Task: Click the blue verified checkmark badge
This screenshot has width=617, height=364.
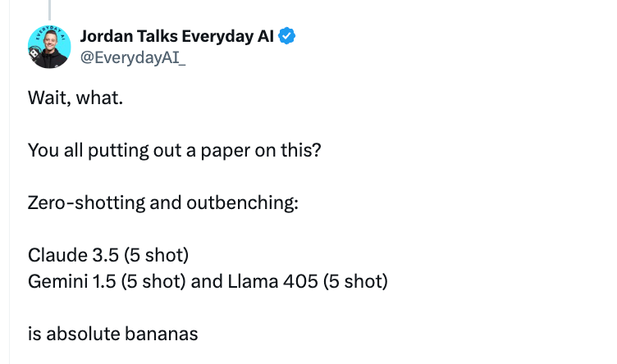Action: click(287, 36)
